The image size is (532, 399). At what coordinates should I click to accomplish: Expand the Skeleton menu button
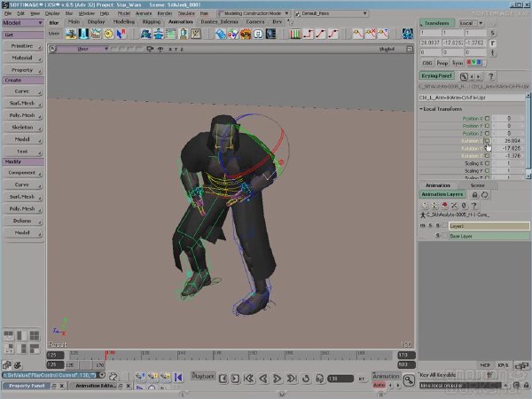click(x=22, y=127)
